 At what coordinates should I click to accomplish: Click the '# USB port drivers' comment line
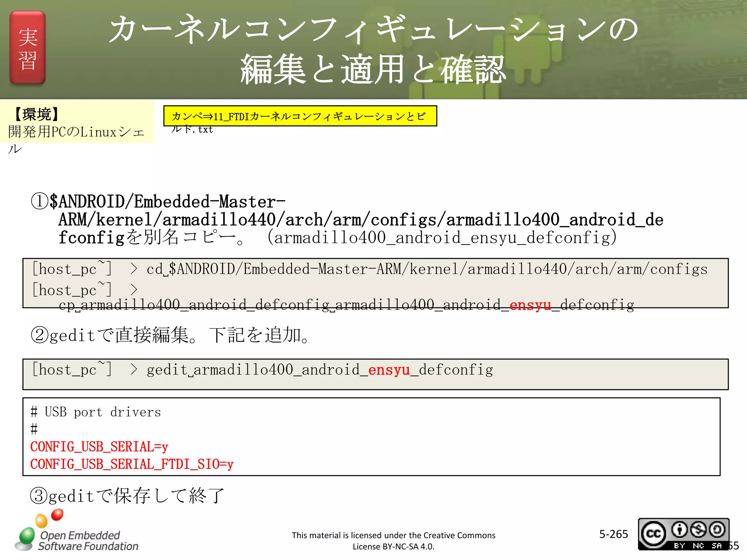(x=96, y=412)
